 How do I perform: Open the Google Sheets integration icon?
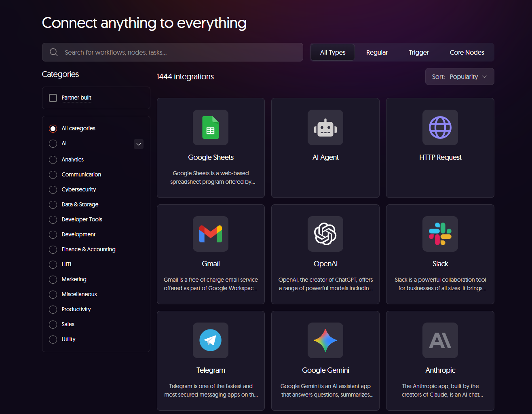(210, 127)
